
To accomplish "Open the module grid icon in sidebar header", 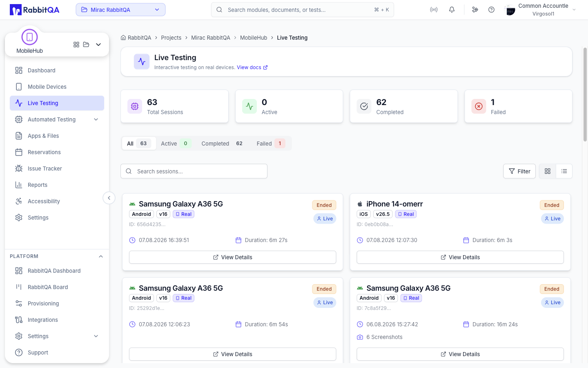I will [76, 45].
